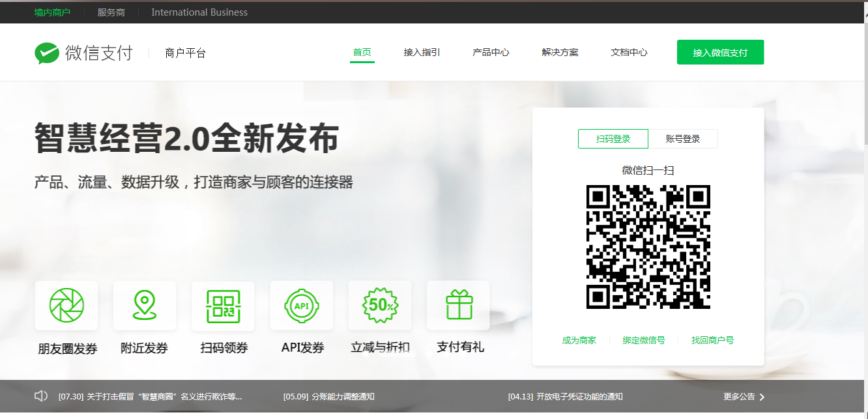Image resolution: width=868 pixels, height=419 pixels.
Task: Click the login QR code image
Action: [x=648, y=247]
